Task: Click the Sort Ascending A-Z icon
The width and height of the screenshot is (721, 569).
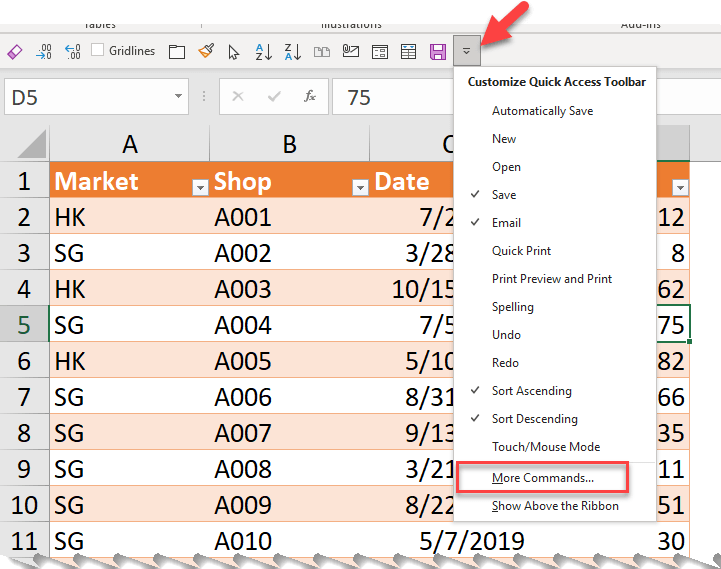Action: pos(264,51)
